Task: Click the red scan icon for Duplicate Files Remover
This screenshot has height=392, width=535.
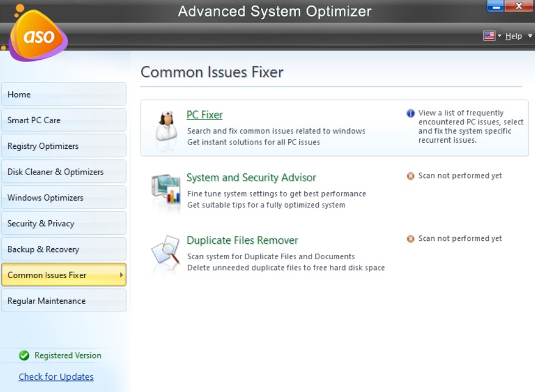Action: click(411, 238)
